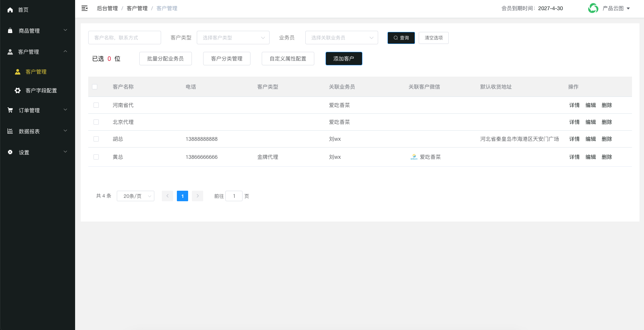
Task: Open the 选择关联业务员 dropdown
Action: point(342,38)
